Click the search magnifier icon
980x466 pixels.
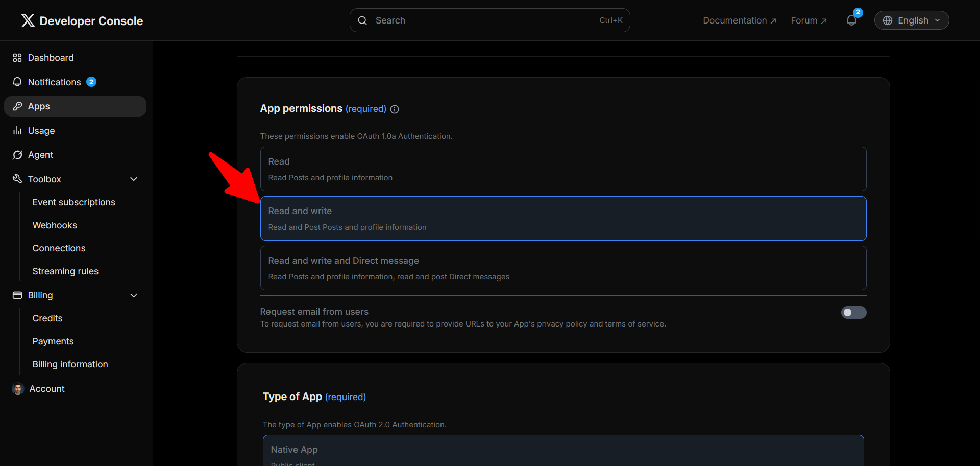tap(362, 20)
